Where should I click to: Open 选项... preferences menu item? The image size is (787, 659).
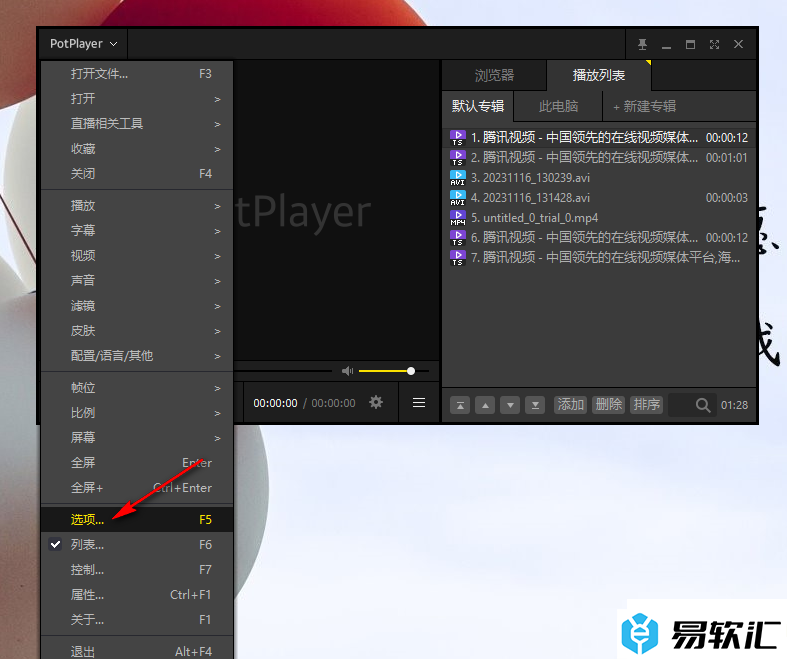click(x=137, y=519)
